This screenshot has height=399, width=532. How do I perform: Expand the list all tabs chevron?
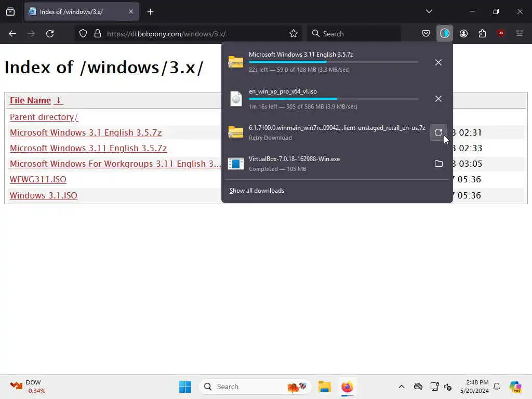(429, 11)
